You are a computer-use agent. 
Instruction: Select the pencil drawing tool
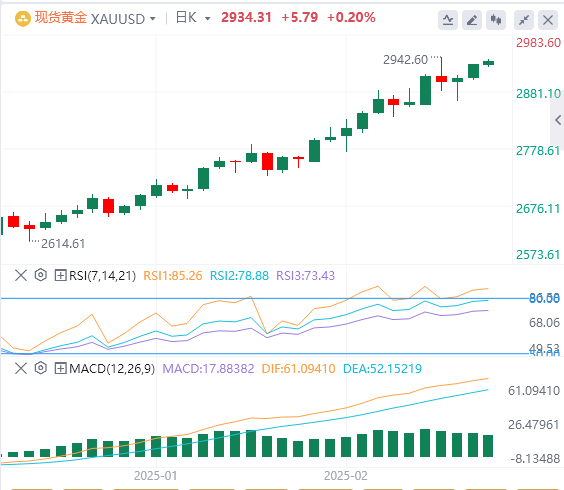click(472, 19)
